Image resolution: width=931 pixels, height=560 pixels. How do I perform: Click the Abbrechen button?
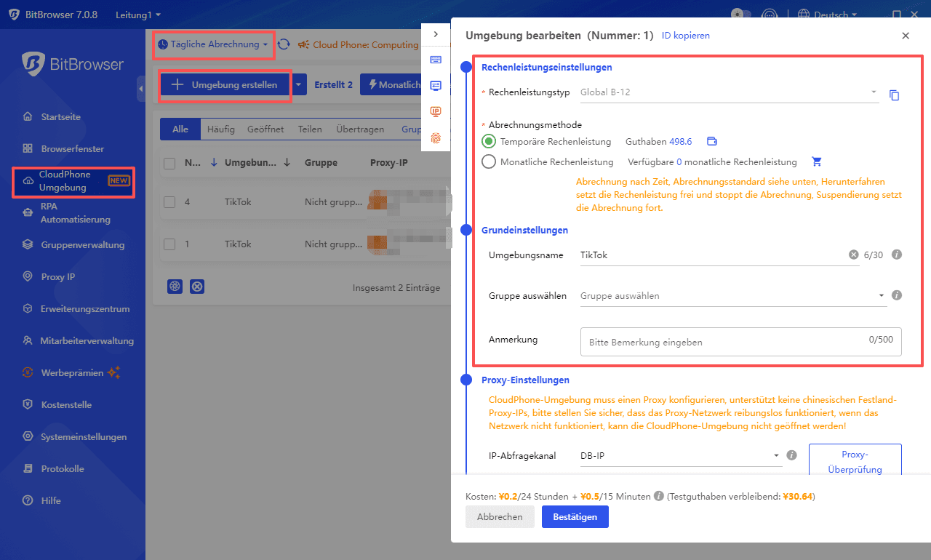(x=500, y=517)
